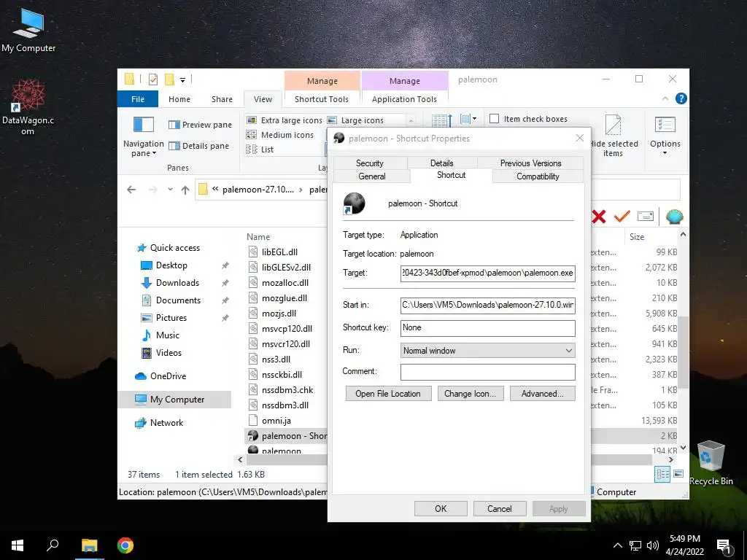Switch to details view status icon
Screen dimensions: 747x560
click(662, 474)
